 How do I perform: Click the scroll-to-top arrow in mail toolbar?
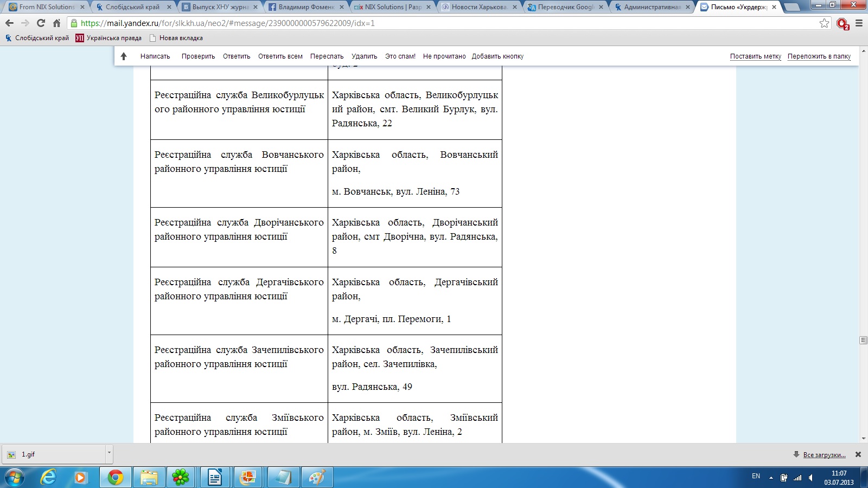(124, 56)
